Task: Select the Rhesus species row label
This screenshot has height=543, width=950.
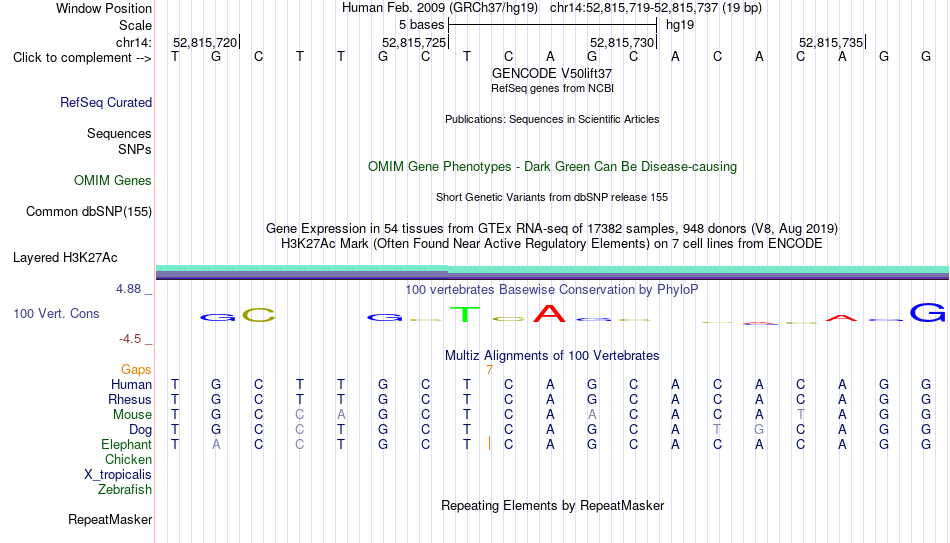Action: click(130, 400)
